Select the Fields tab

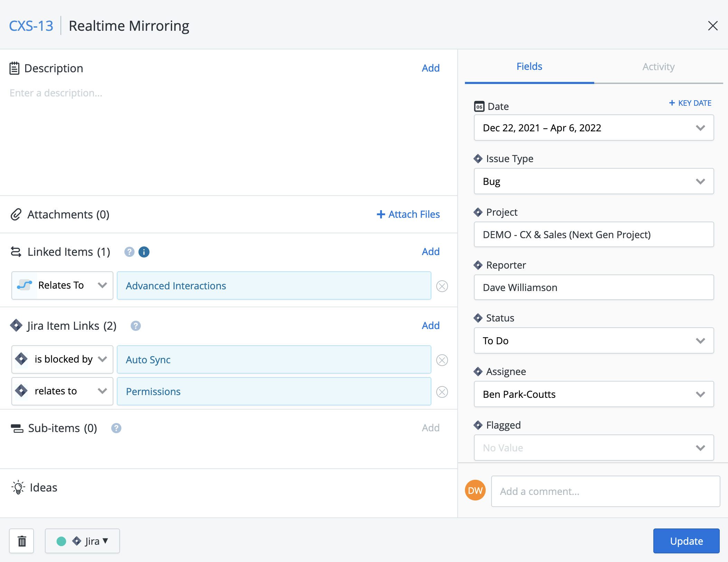tap(529, 67)
